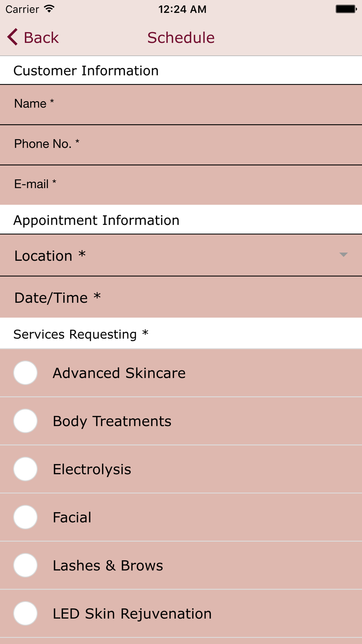Open the Location selection field
The height and width of the screenshot is (644, 362).
pos(181,255)
